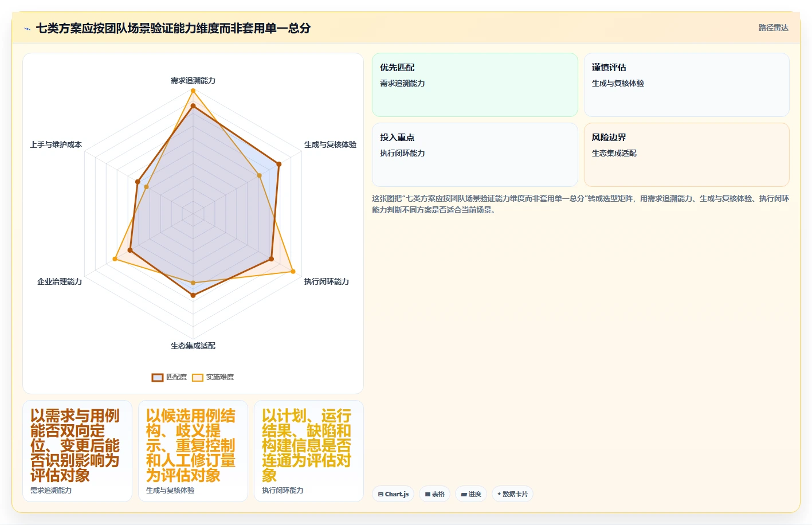This screenshot has height=525, width=812.
Task: Click the 生成与复核体验 radar axis label
Action: coord(330,144)
